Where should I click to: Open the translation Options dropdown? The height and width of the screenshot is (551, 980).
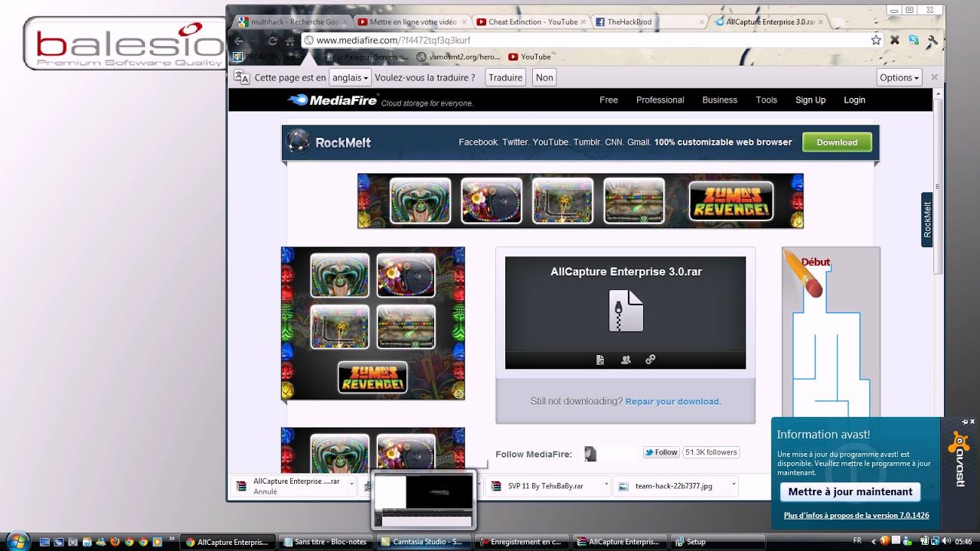pyautogui.click(x=899, y=77)
